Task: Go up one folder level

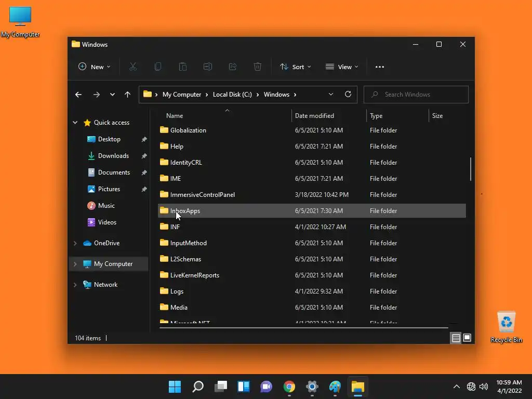Action: (x=128, y=95)
